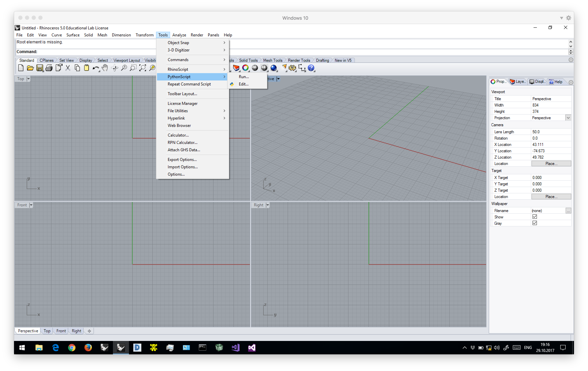Click the Target Location Place... button
Screen dimensions: 588x371
click(551, 197)
